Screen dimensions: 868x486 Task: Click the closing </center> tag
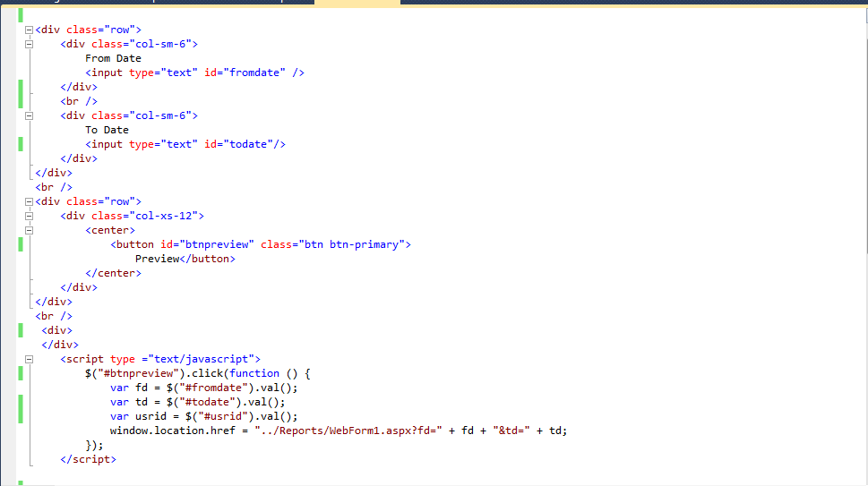[x=113, y=273]
